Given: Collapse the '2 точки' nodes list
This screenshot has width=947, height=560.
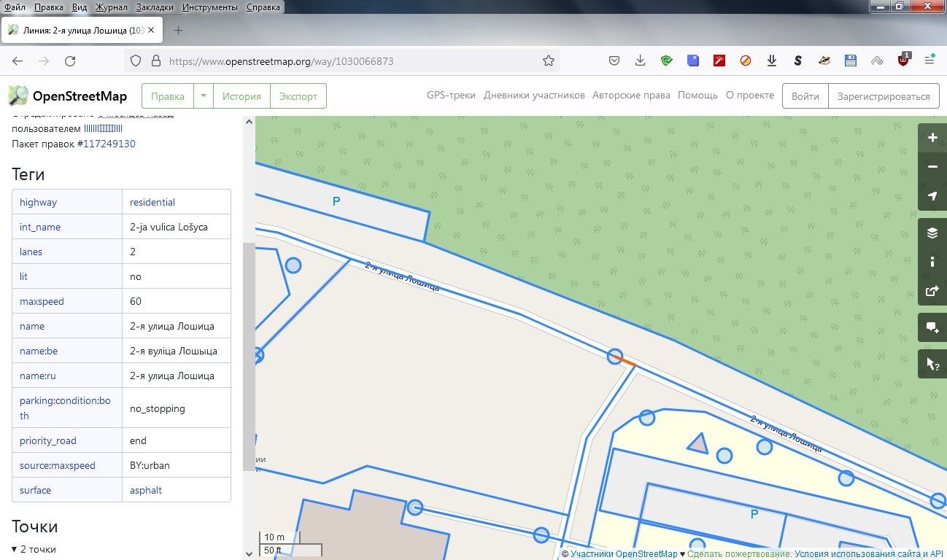Looking at the screenshot, I should pyautogui.click(x=15, y=549).
